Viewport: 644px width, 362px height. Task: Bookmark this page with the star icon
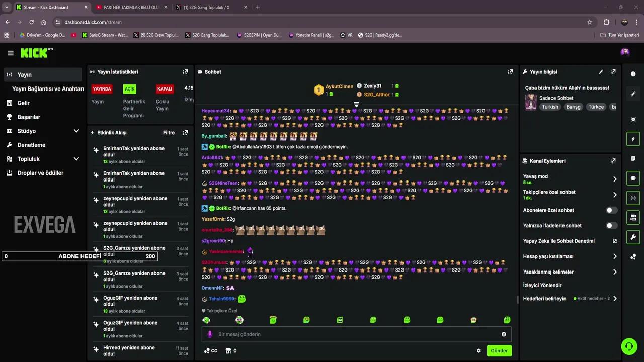tap(590, 22)
